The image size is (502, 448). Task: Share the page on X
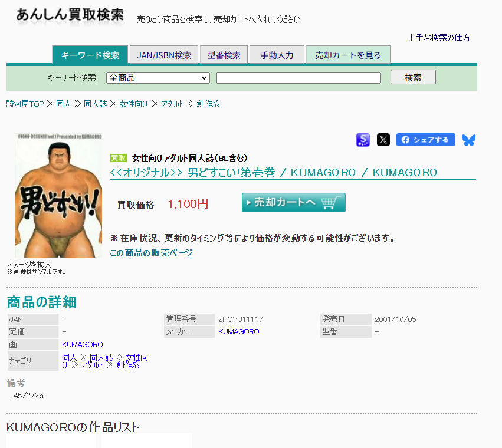click(383, 140)
